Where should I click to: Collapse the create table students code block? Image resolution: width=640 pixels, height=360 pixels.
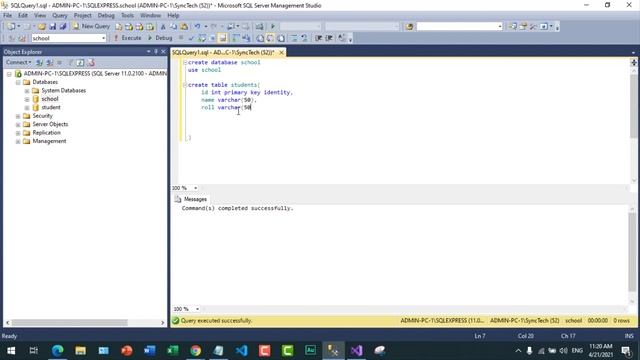185,85
